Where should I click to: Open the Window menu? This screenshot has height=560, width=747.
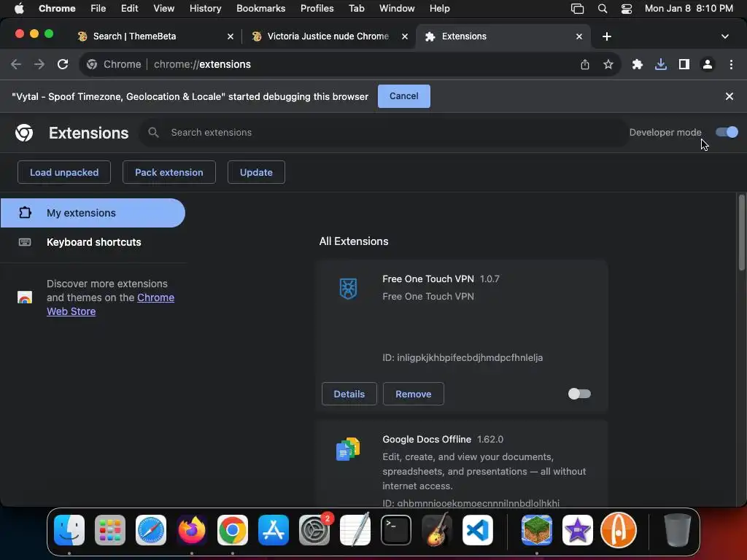(397, 9)
